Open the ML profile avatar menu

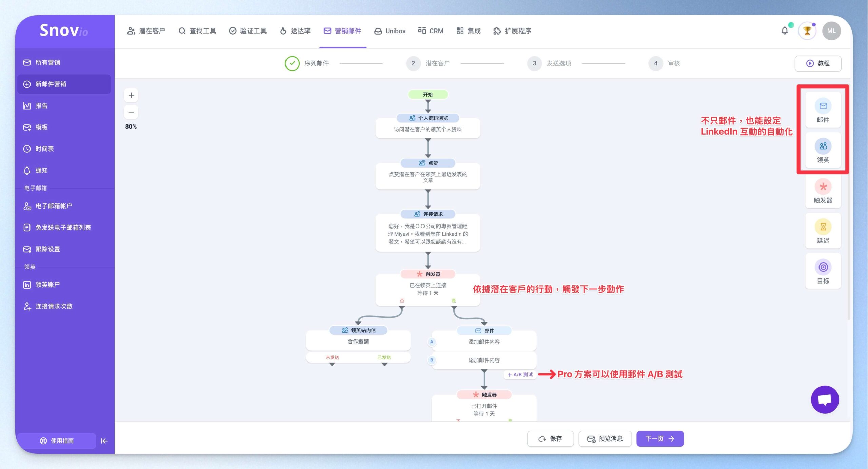point(831,31)
